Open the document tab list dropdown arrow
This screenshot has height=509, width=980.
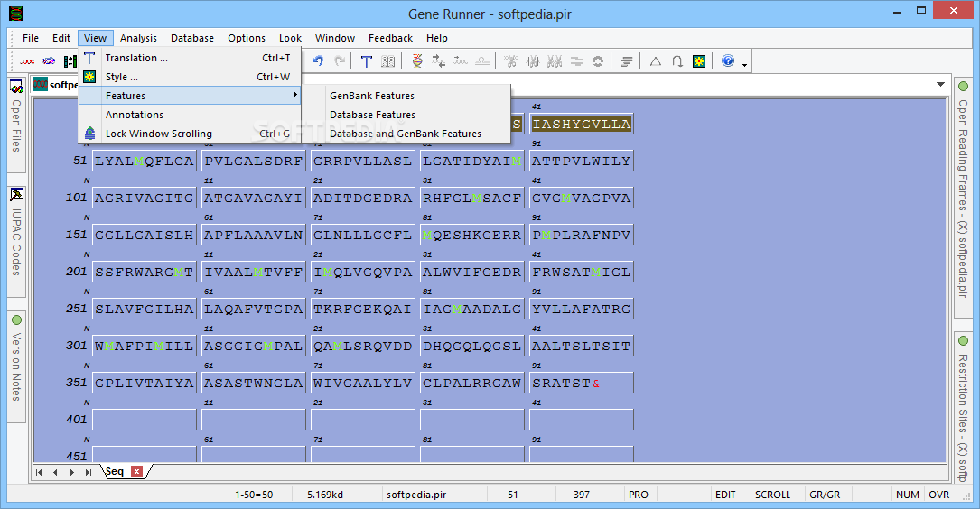click(x=940, y=84)
